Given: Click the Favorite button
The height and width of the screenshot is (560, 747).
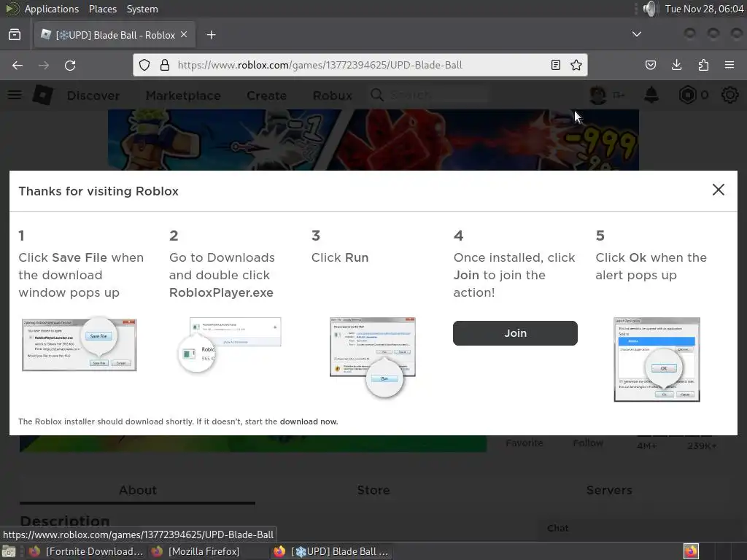Looking at the screenshot, I should click(524, 443).
